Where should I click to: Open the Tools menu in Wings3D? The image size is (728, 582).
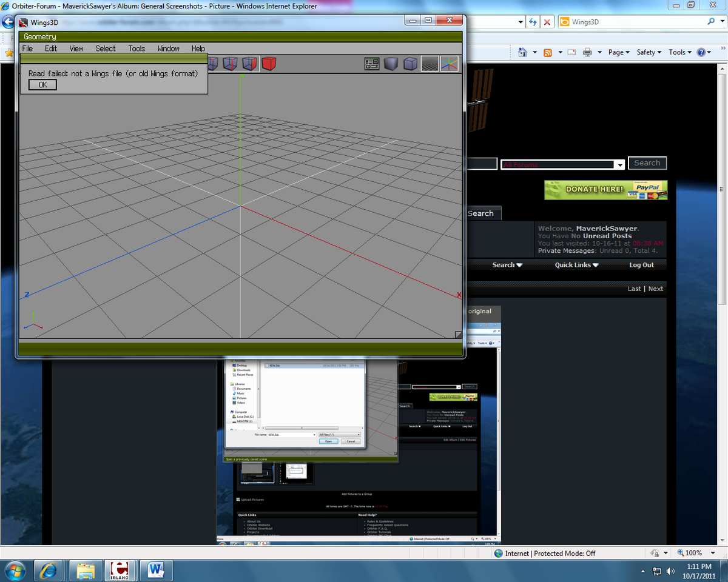tap(136, 48)
